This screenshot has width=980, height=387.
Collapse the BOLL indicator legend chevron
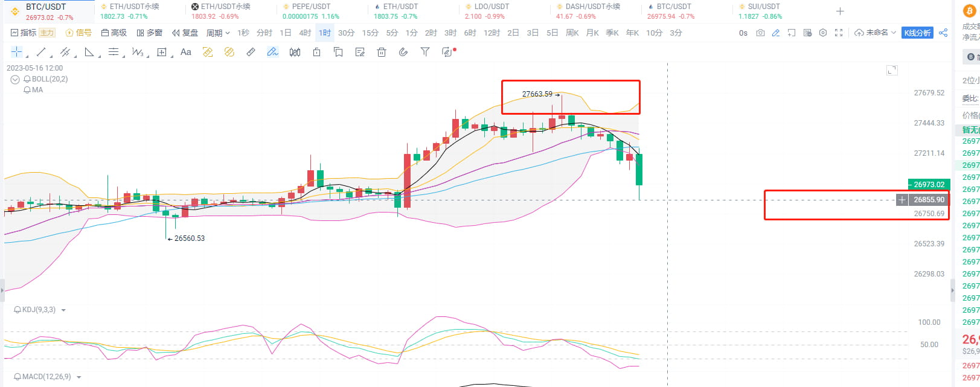click(x=15, y=79)
